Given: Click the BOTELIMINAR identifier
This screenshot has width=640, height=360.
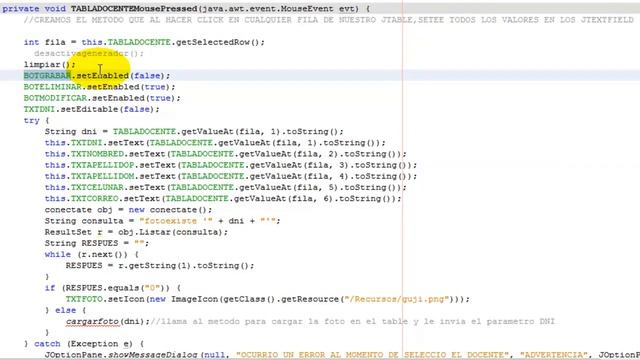Looking at the screenshot, I should 53,87.
